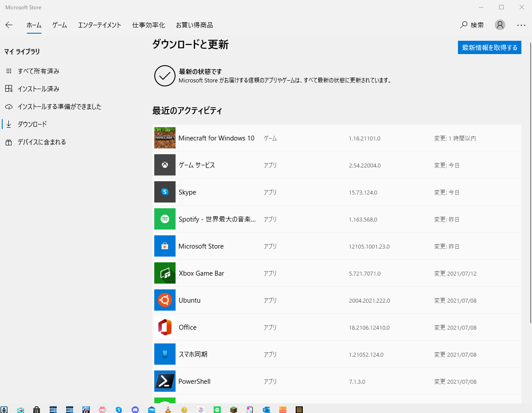Switch to the ホーム tab
The height and width of the screenshot is (413, 532).
click(x=34, y=25)
